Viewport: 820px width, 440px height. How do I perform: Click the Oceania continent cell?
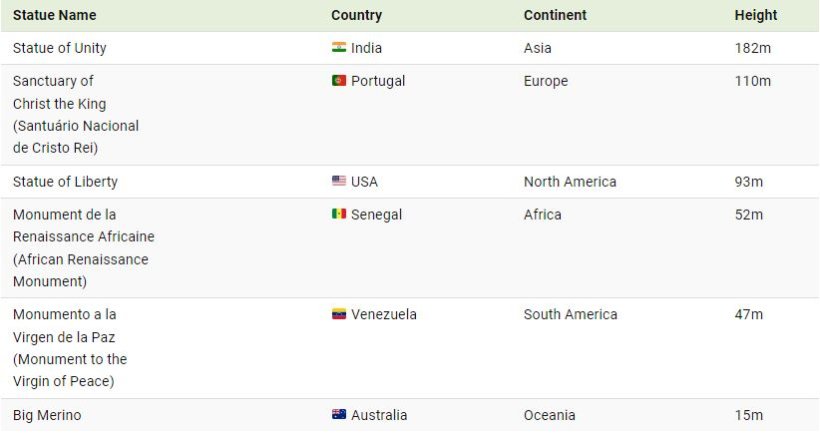(550, 415)
